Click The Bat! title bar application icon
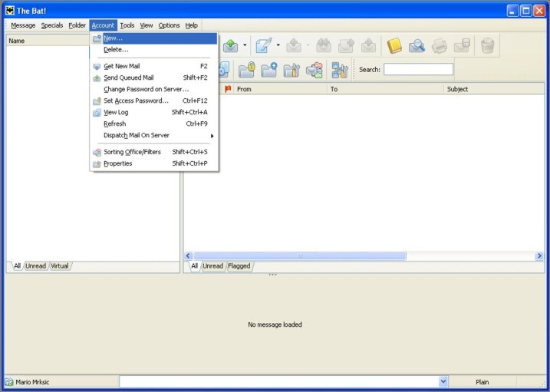 click(x=9, y=11)
